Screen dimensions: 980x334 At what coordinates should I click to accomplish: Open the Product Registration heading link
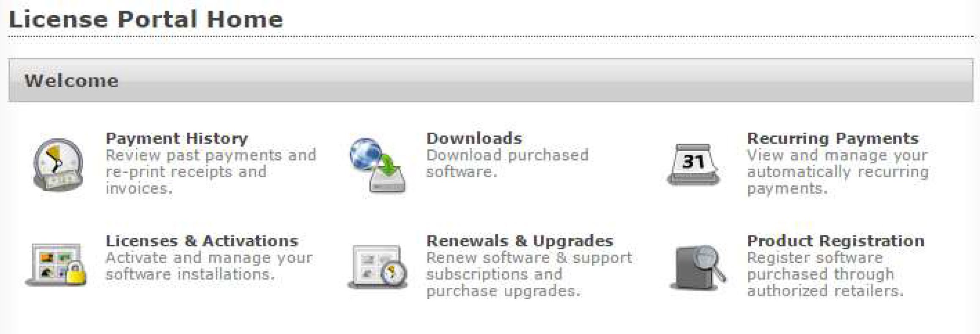(x=835, y=241)
